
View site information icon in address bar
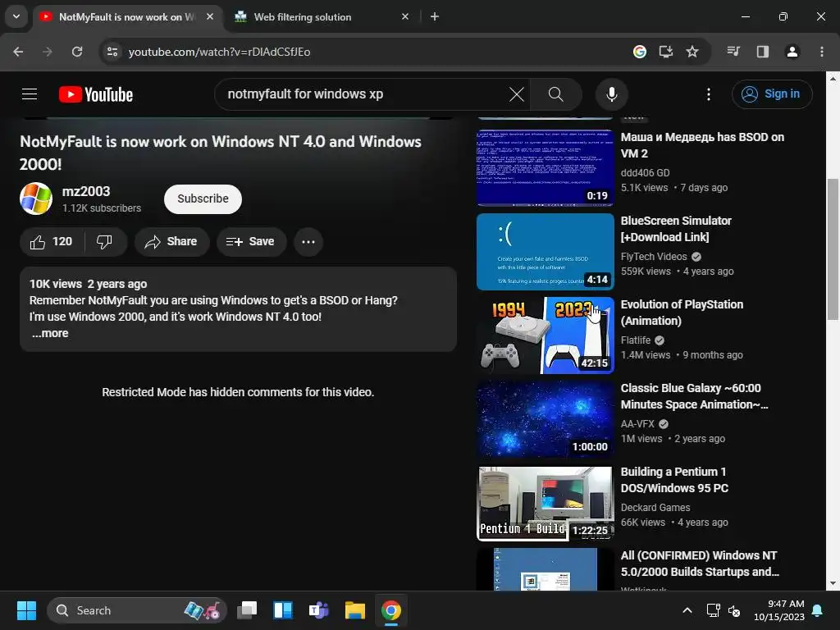click(x=112, y=52)
